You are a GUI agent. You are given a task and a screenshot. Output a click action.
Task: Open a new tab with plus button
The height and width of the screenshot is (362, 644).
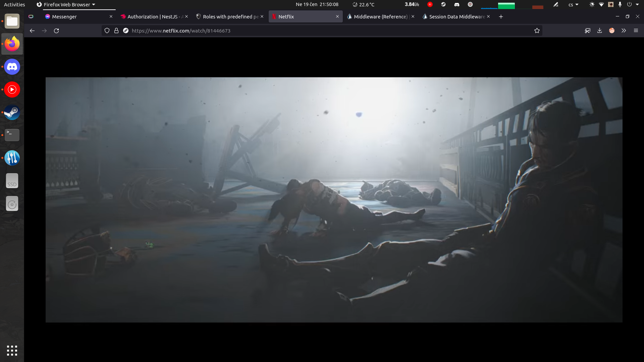tap(501, 16)
